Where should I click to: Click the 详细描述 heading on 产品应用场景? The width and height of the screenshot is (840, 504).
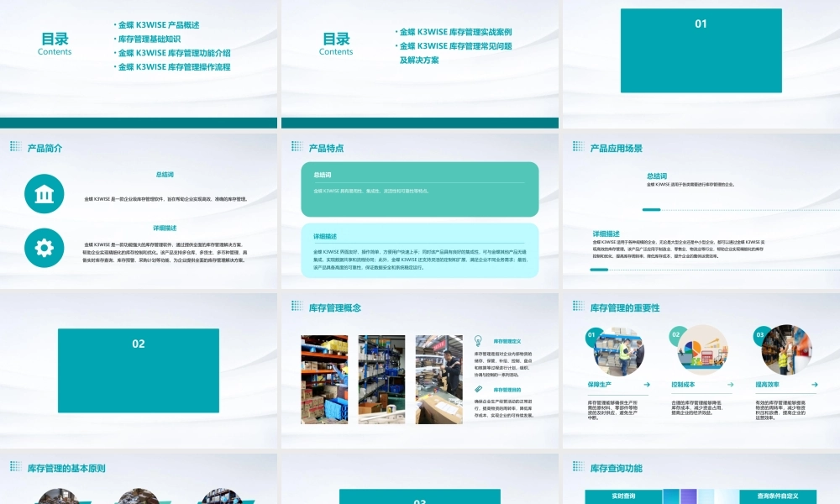tap(606, 234)
